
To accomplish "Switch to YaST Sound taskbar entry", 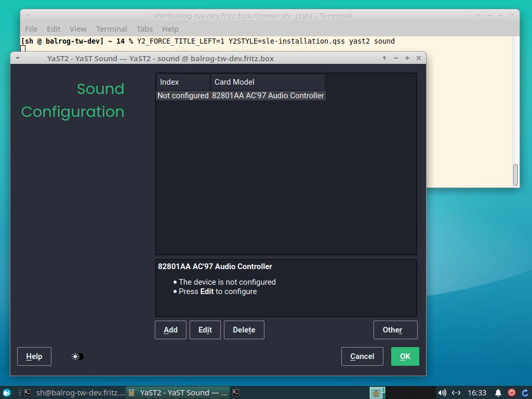I will (x=178, y=393).
